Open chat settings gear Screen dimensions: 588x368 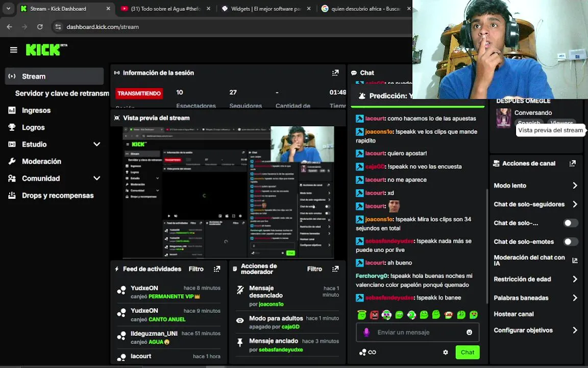pyautogui.click(x=446, y=352)
